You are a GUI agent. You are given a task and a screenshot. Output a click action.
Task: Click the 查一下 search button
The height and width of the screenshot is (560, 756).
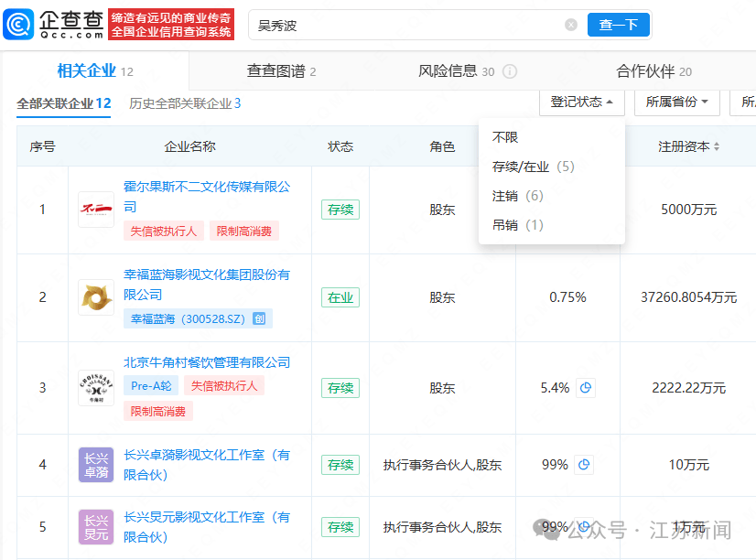[618, 25]
